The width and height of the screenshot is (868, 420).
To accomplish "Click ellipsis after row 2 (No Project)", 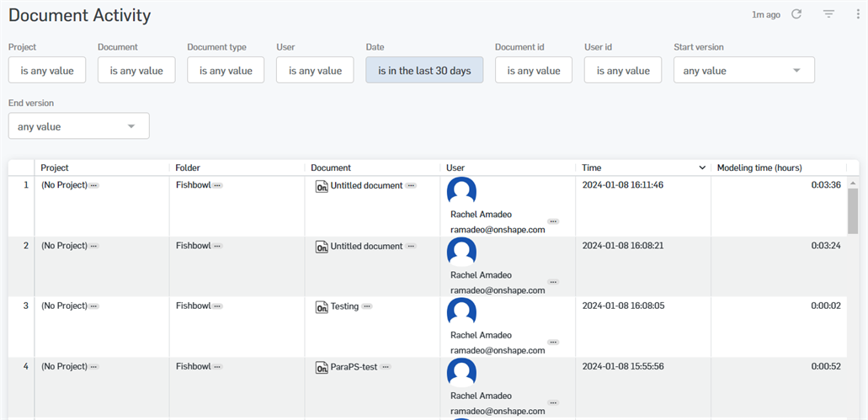I will (x=93, y=247).
